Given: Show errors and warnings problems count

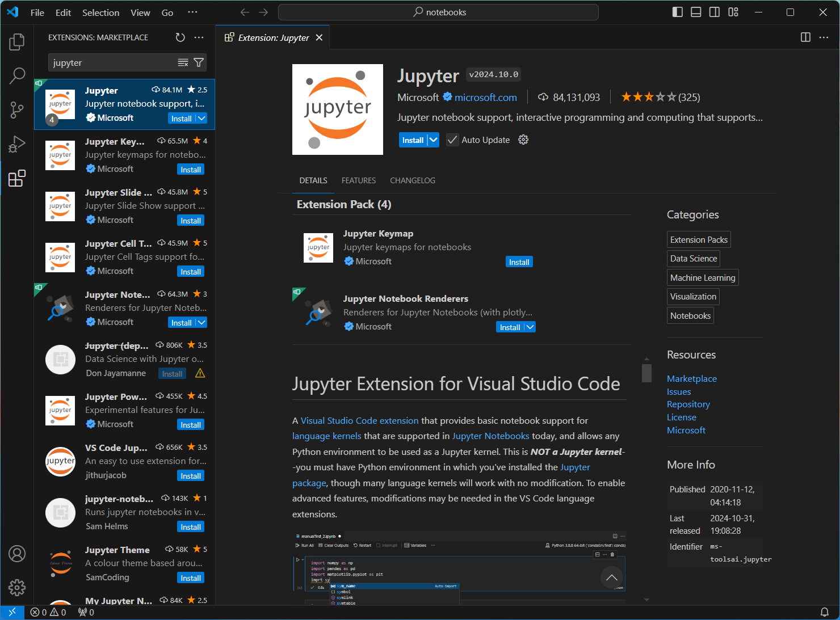Looking at the screenshot, I should point(48,612).
